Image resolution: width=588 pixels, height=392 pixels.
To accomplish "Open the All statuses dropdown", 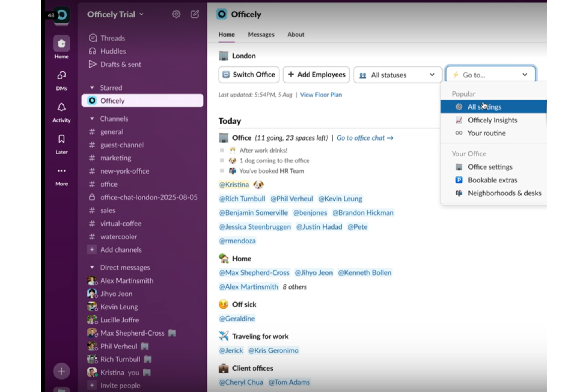I will click(x=398, y=75).
